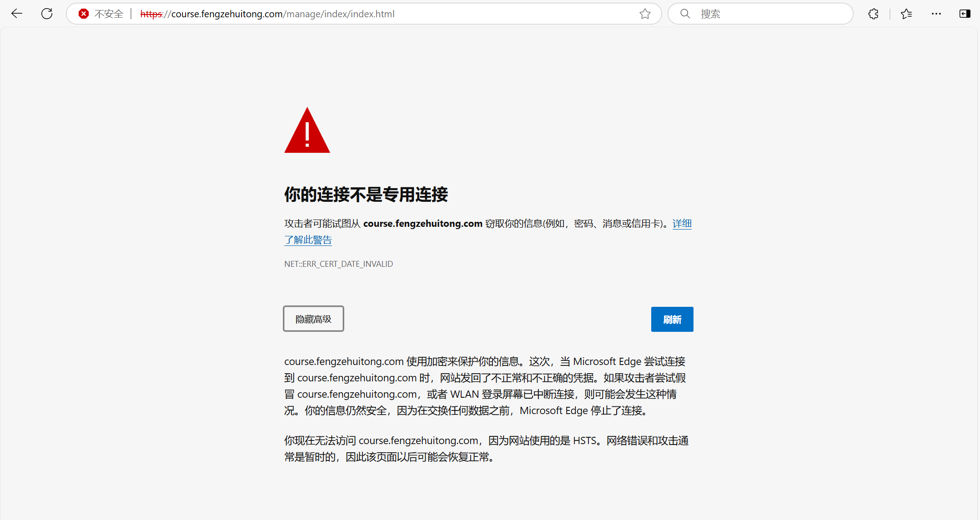Open the Settings and more menu
980x520 pixels.
tap(936, 14)
